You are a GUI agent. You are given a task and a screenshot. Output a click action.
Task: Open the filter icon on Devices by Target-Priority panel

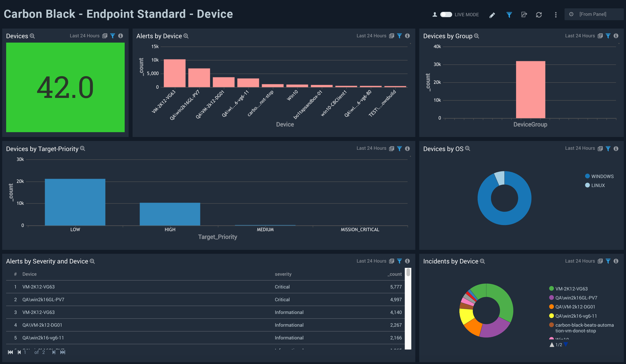click(399, 149)
